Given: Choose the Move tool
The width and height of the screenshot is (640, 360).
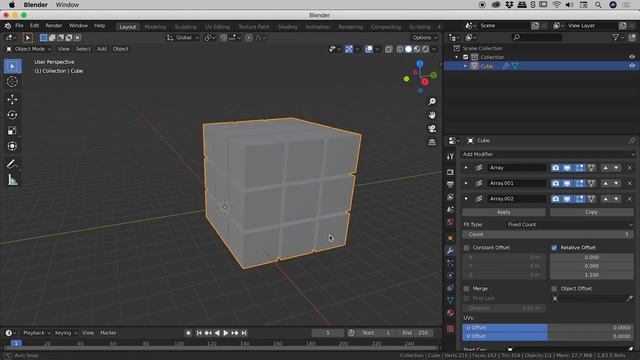Looking at the screenshot, I should pos(12,99).
